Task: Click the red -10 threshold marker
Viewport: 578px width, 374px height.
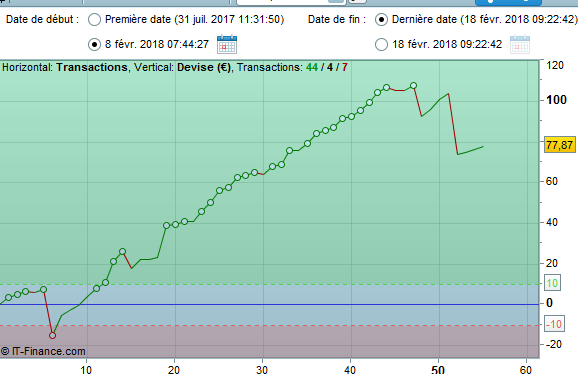Action: [x=554, y=324]
